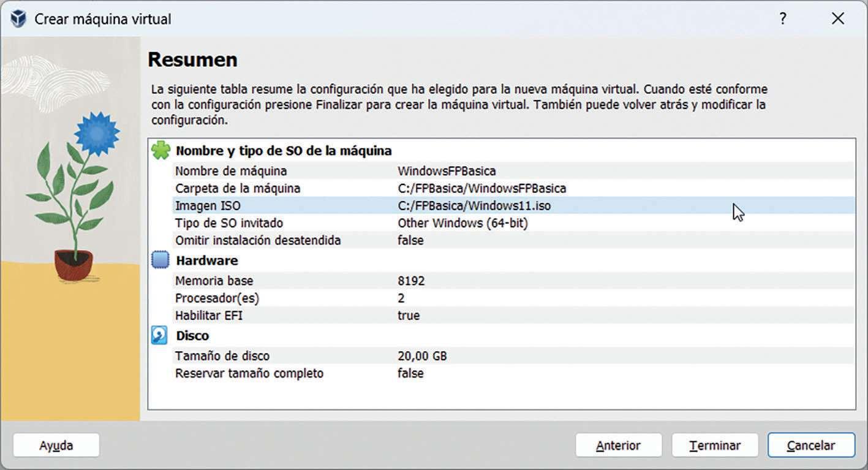Screen dimensions: 868x470
Task: Go back with the Anterior button
Action: click(619, 445)
